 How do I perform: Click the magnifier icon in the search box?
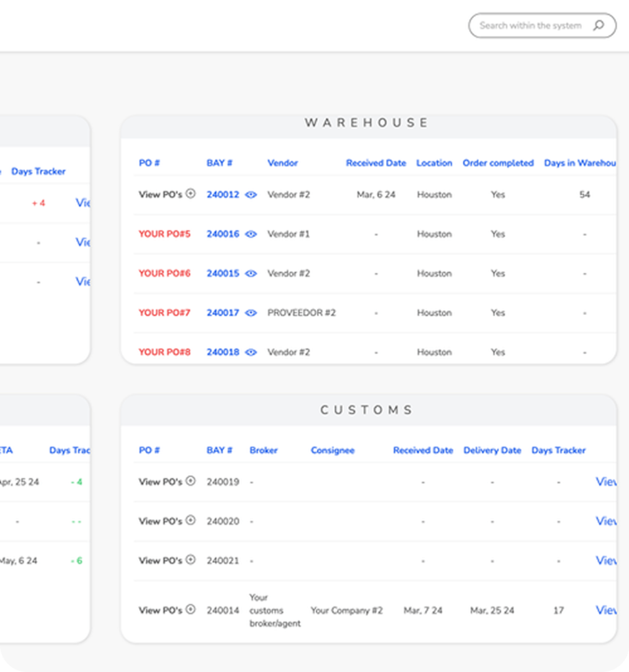click(599, 26)
